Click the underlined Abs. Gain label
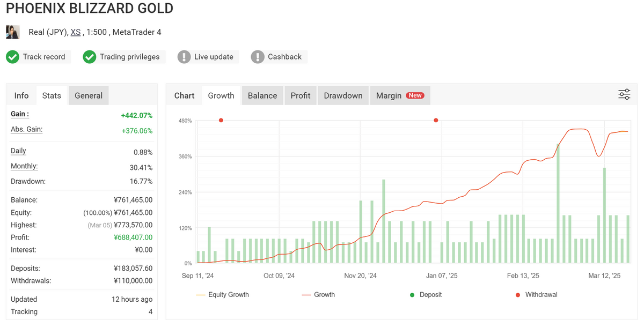644x320 pixels. 26,130
